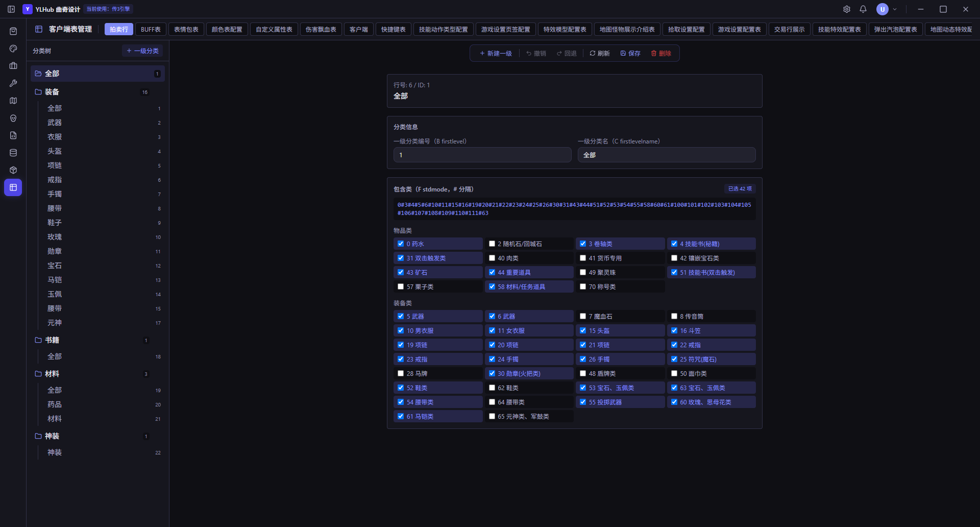The image size is (980, 527).
Task: Check the 2 随机石/回城石 checkbox
Action: 492,244
